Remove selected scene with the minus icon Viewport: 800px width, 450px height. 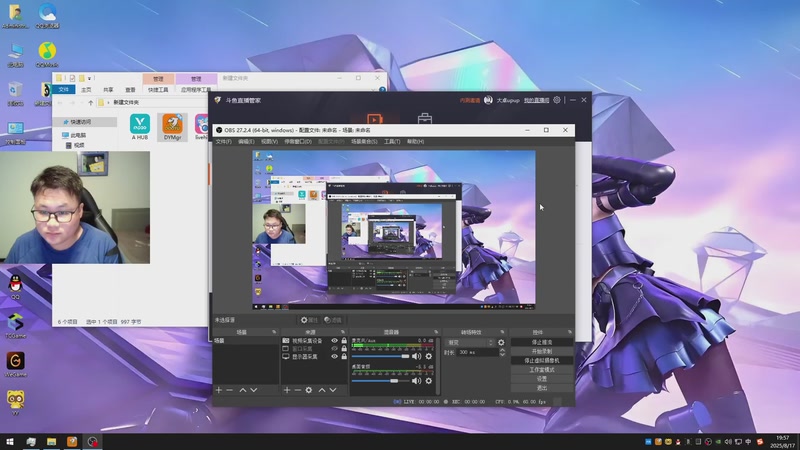230,390
